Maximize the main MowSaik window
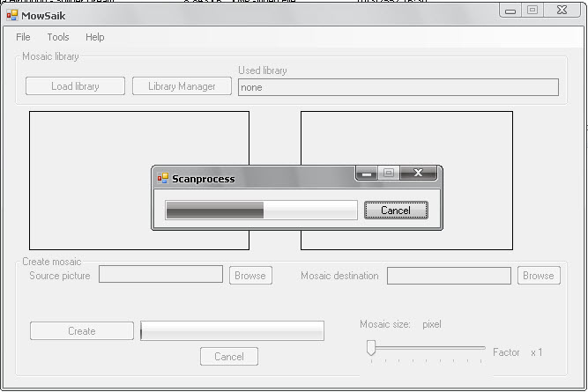588x392 pixels. (532, 11)
